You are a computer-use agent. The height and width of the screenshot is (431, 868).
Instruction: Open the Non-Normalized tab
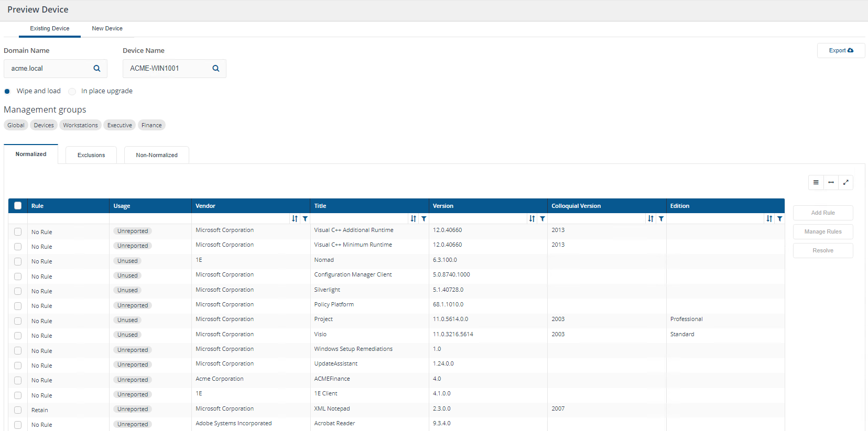coord(157,155)
